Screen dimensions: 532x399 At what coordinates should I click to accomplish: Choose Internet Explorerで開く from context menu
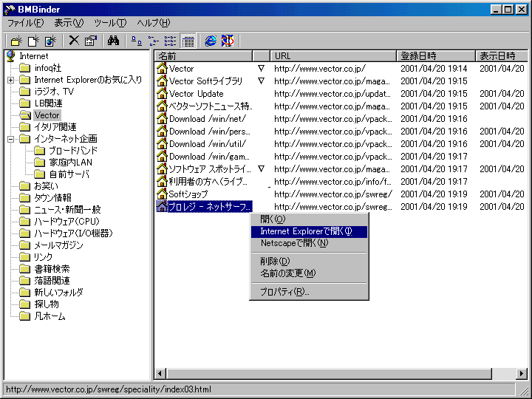309,231
